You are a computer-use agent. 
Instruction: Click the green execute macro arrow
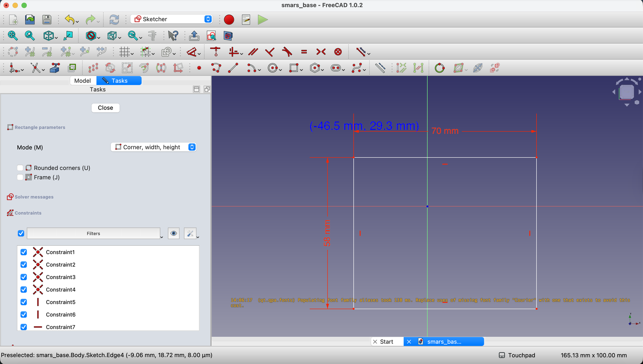coord(263,20)
